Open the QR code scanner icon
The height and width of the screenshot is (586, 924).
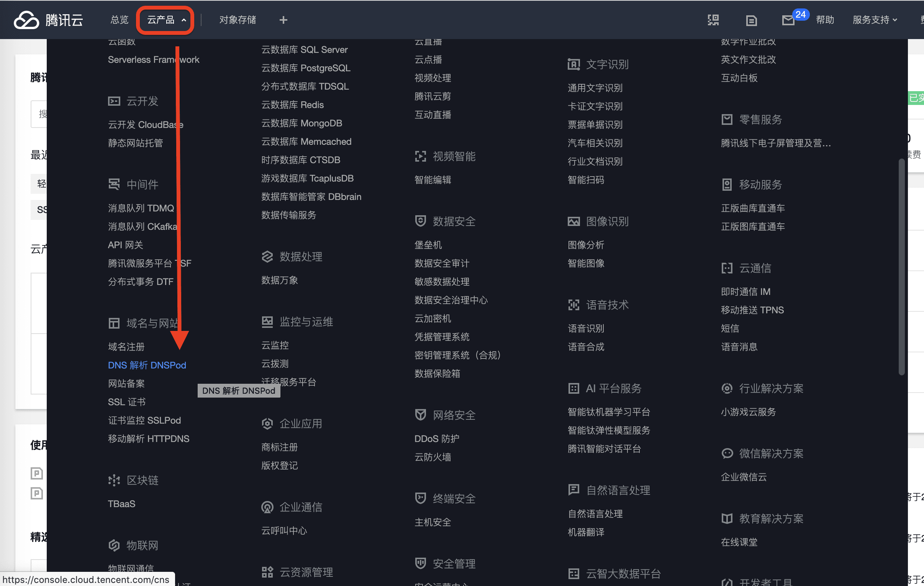click(713, 20)
